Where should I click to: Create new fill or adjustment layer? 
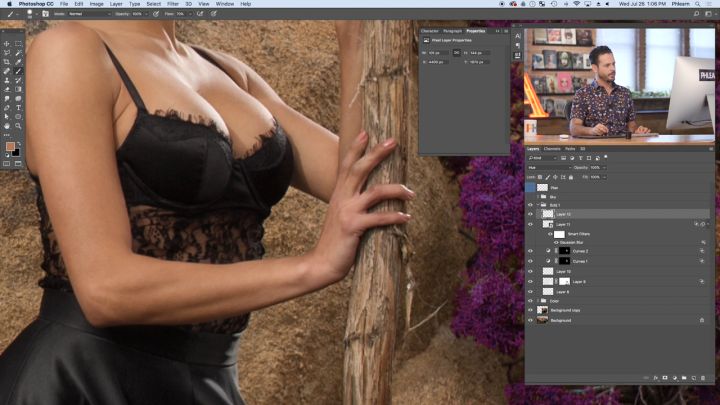[x=675, y=378]
